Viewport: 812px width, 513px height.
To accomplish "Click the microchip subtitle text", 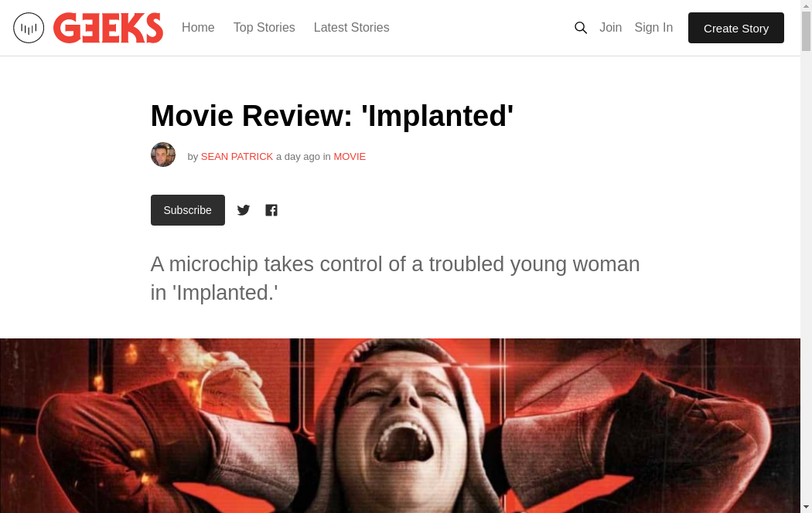I will (x=395, y=278).
